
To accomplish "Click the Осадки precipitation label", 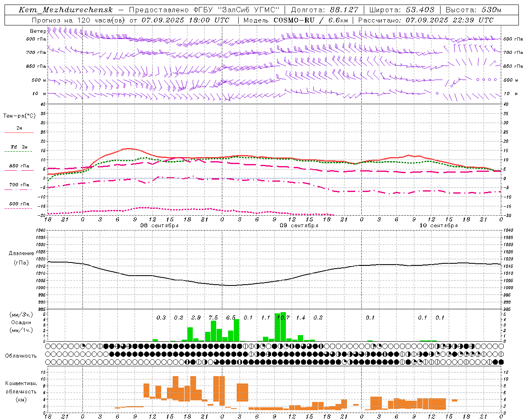I will (x=21, y=322).
